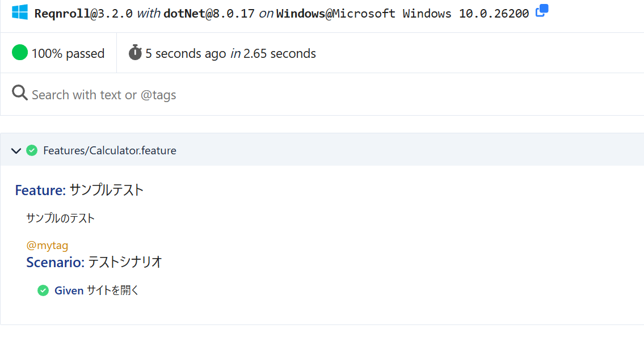644x350 pixels.
Task: Click the Features/Calculator.feature file name
Action: [x=110, y=150]
